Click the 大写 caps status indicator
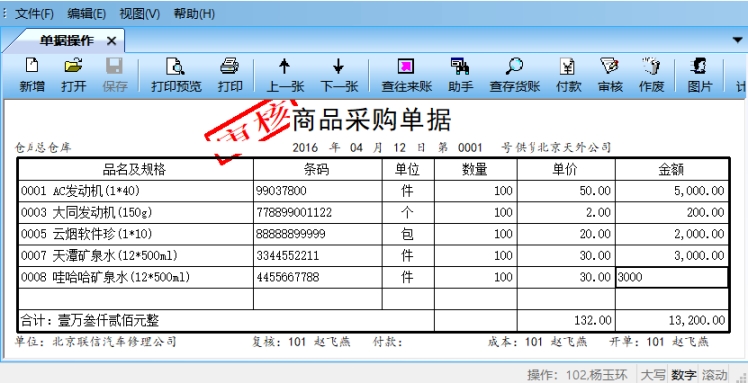This screenshot has height=384, width=748. pos(653,375)
